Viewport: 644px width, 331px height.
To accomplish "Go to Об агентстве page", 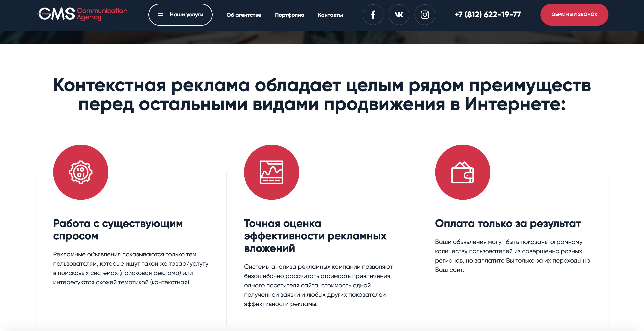I will coord(244,15).
